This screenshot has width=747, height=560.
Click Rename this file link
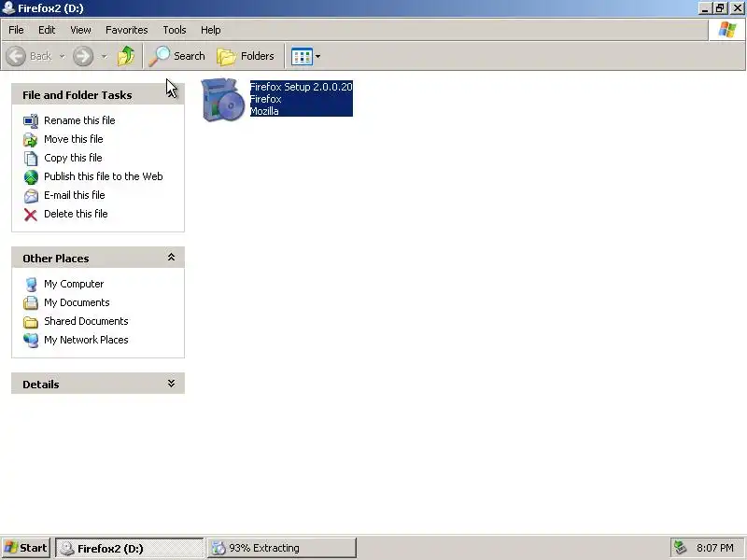pyautogui.click(x=79, y=120)
